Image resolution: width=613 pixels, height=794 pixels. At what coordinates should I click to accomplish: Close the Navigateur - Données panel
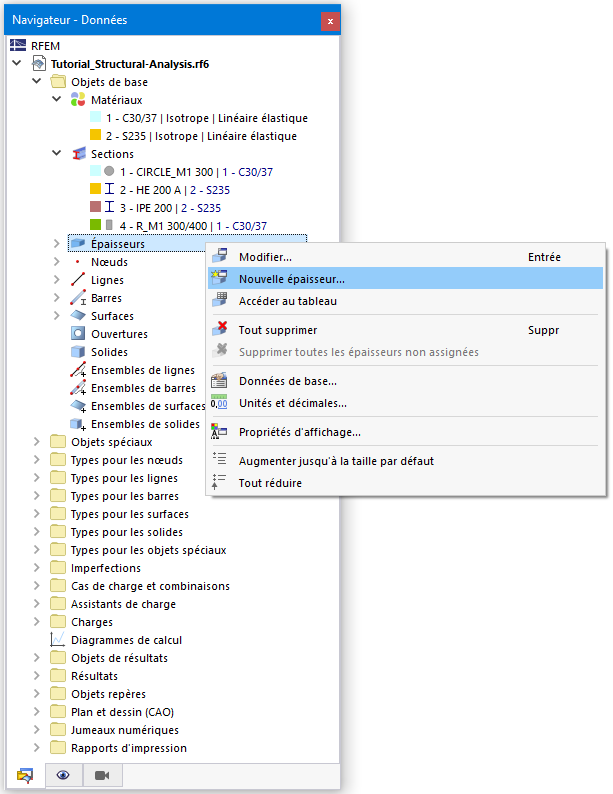[330, 21]
